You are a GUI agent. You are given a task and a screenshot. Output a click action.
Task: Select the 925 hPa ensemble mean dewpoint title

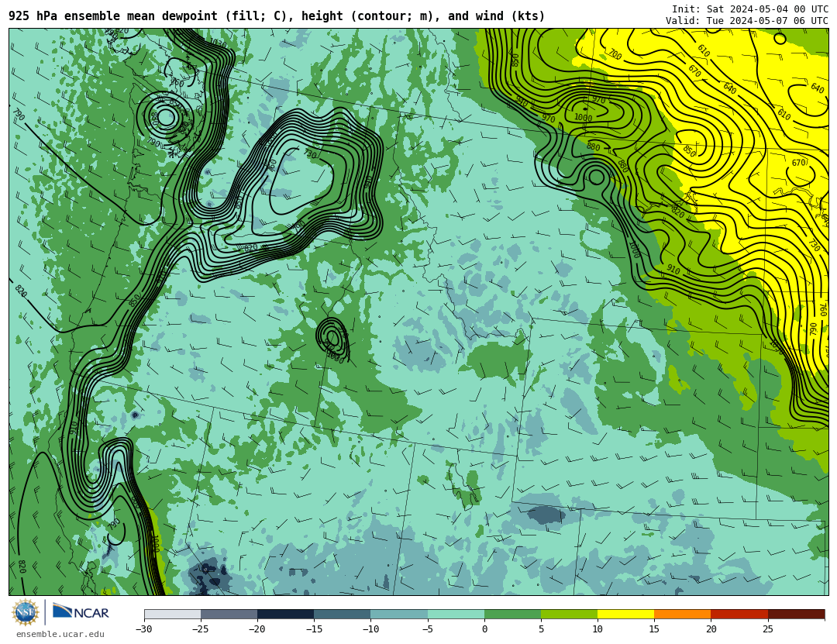click(277, 16)
